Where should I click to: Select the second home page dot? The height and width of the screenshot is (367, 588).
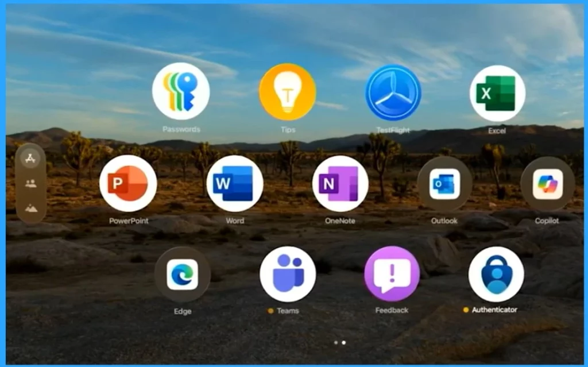[344, 343]
